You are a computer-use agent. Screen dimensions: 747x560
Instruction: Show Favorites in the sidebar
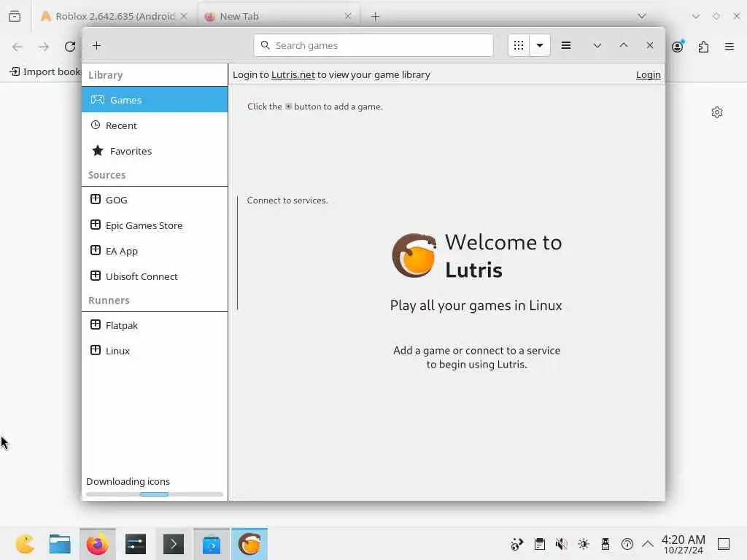point(155,151)
